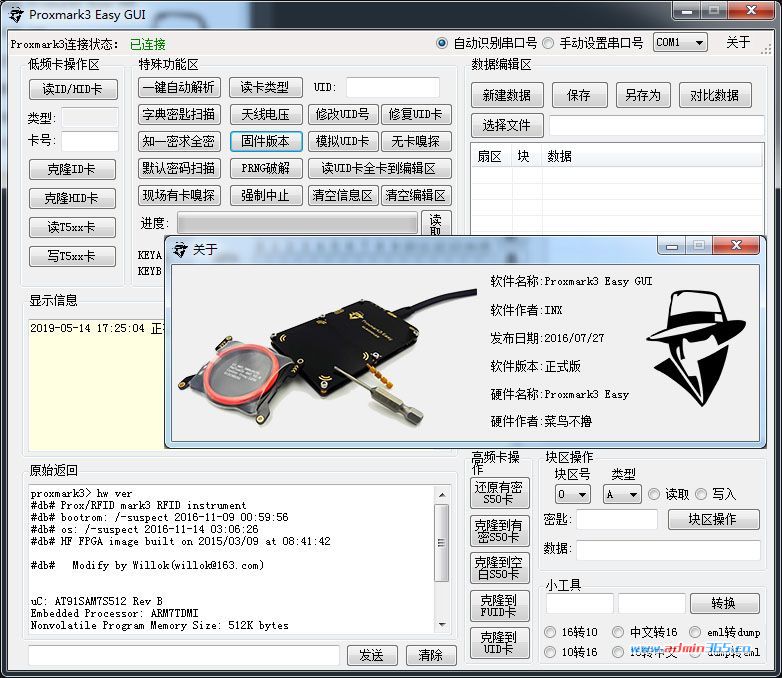Select 自动识别串口号 radio option
782x678 pixels.
441,43
